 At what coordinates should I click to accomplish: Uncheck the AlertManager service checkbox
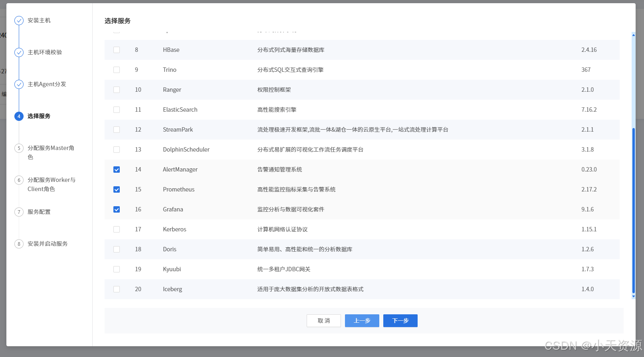pos(117,170)
